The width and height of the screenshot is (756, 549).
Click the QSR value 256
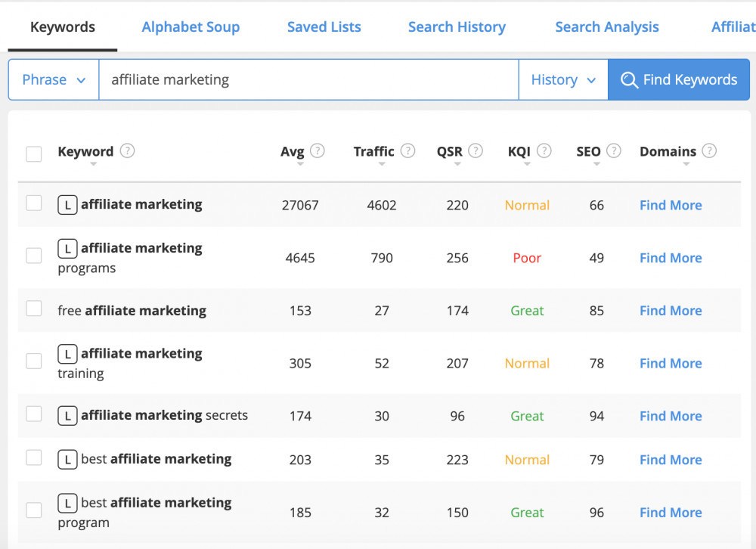[x=457, y=258]
